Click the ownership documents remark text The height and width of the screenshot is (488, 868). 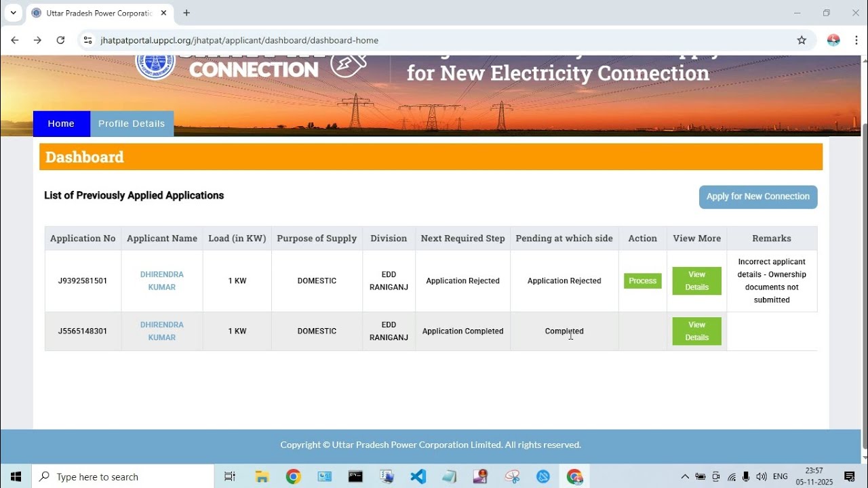[x=772, y=281]
